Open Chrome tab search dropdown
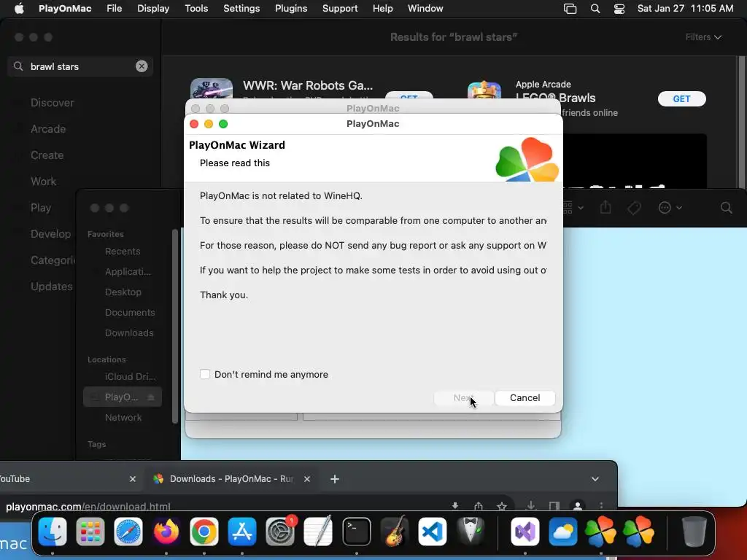747x560 pixels. 595,479
